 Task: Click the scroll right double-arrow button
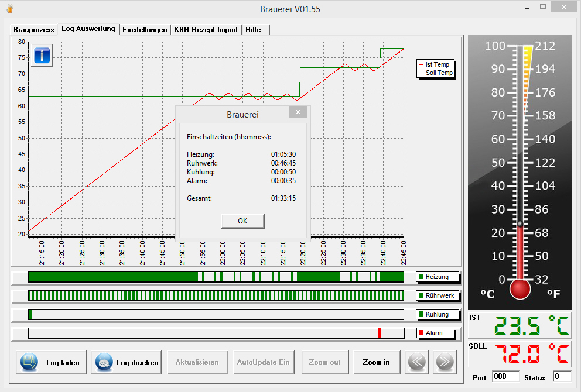pos(445,362)
